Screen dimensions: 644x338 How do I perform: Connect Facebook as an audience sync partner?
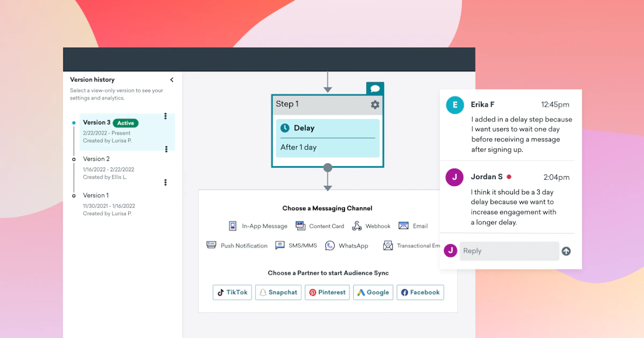[x=420, y=292]
